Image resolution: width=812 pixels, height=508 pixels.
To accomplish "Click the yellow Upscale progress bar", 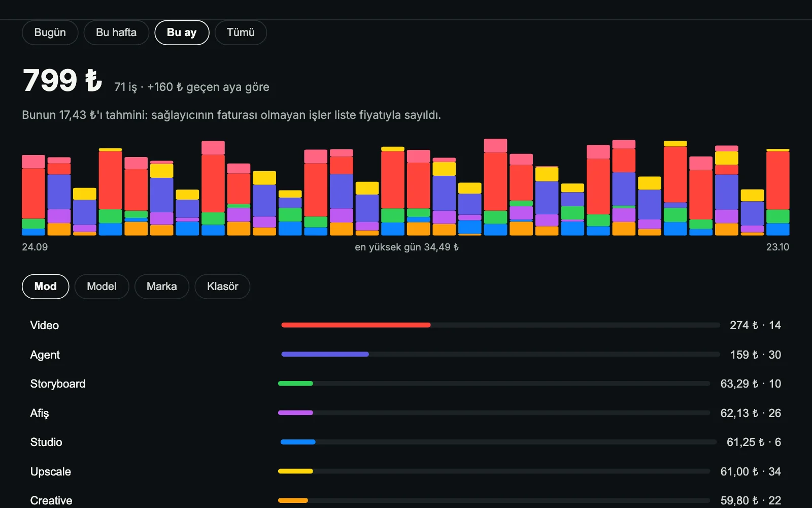I will coord(295,471).
